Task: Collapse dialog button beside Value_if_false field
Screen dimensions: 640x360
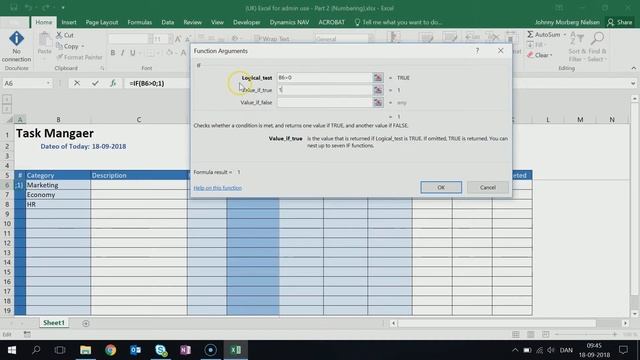Action: (x=378, y=102)
